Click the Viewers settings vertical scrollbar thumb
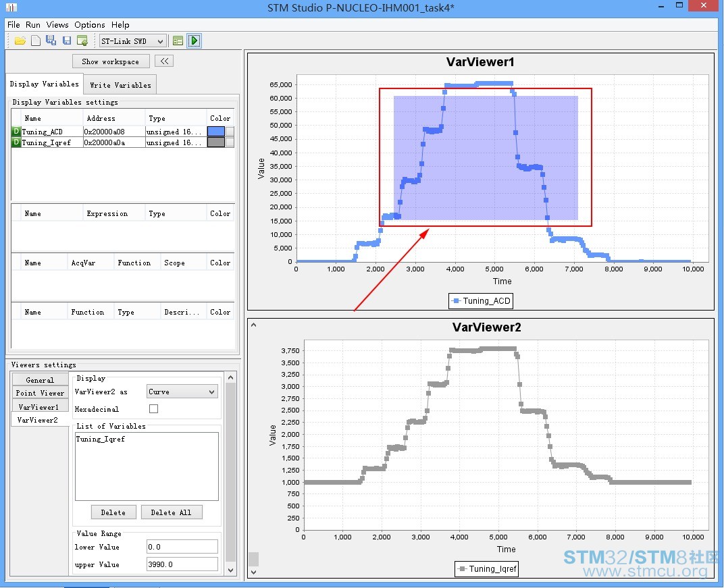The width and height of the screenshot is (724, 588). (231, 473)
